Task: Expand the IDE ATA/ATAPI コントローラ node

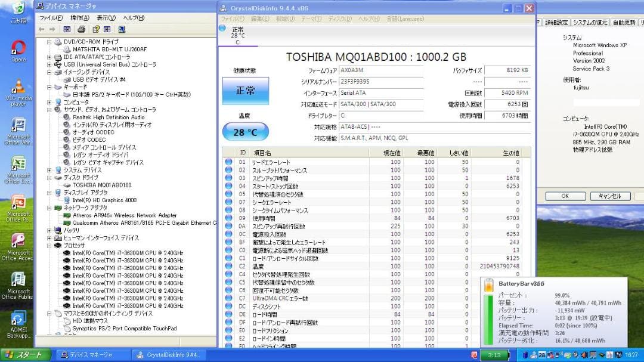Action: point(49,57)
